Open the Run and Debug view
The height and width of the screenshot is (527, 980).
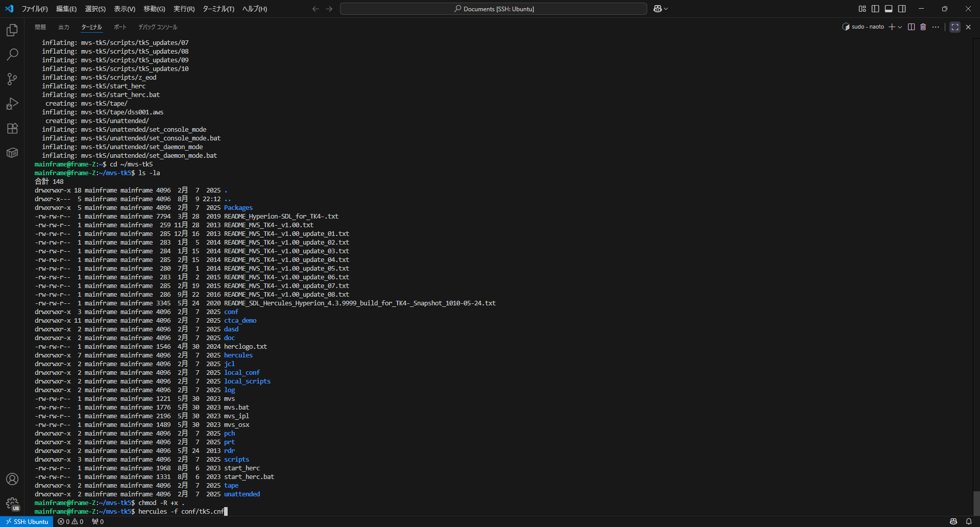pos(12,104)
